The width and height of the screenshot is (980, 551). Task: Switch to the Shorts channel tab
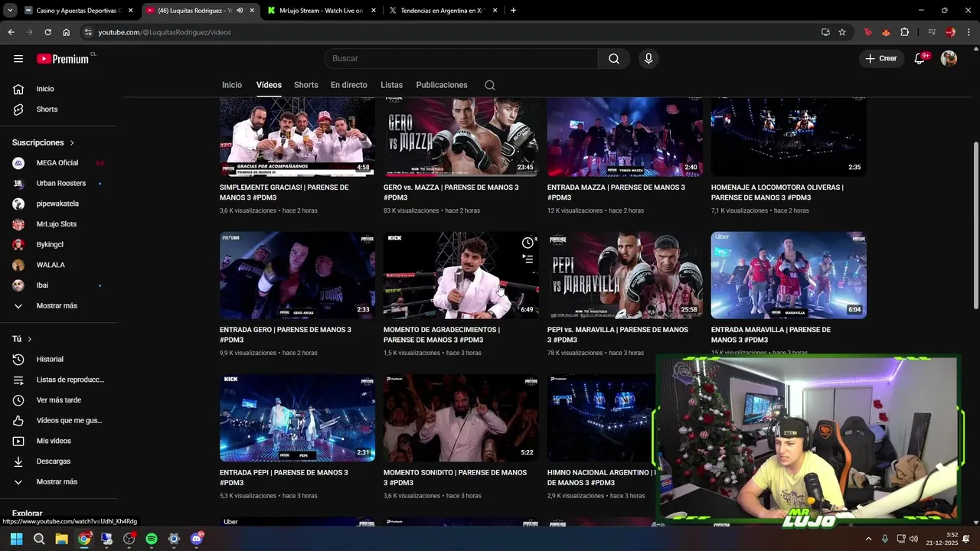pyautogui.click(x=305, y=85)
